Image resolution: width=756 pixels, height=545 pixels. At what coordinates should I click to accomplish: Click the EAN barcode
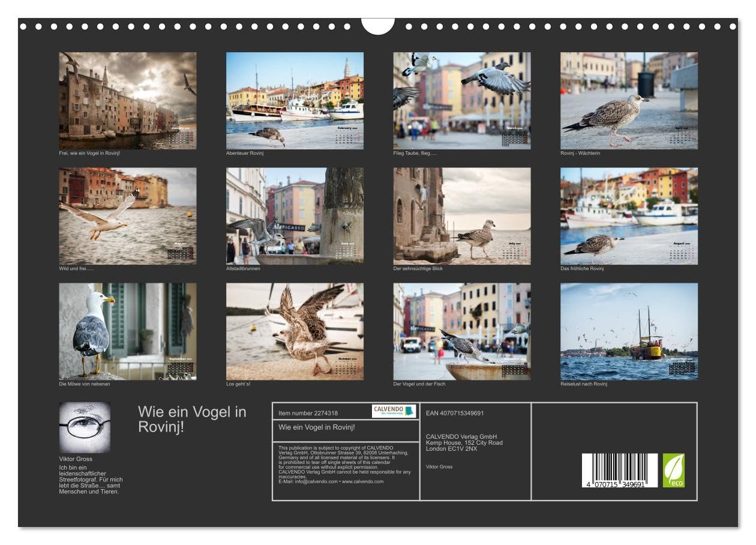[x=620, y=470]
